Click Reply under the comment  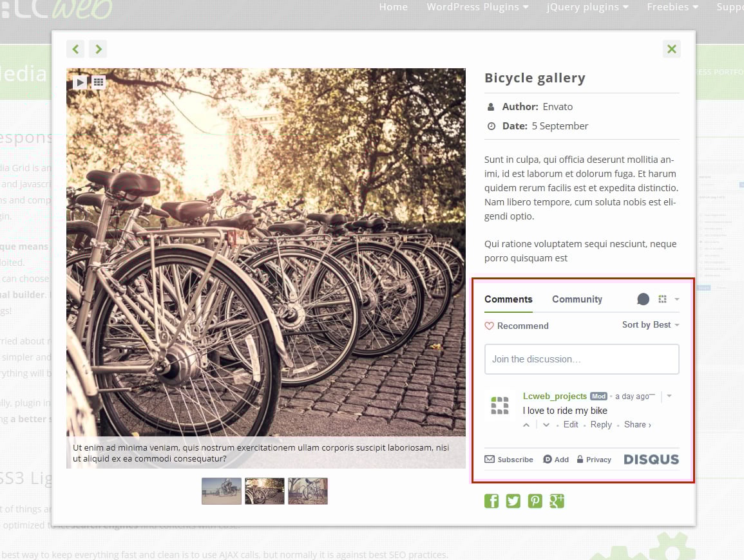pos(601,425)
